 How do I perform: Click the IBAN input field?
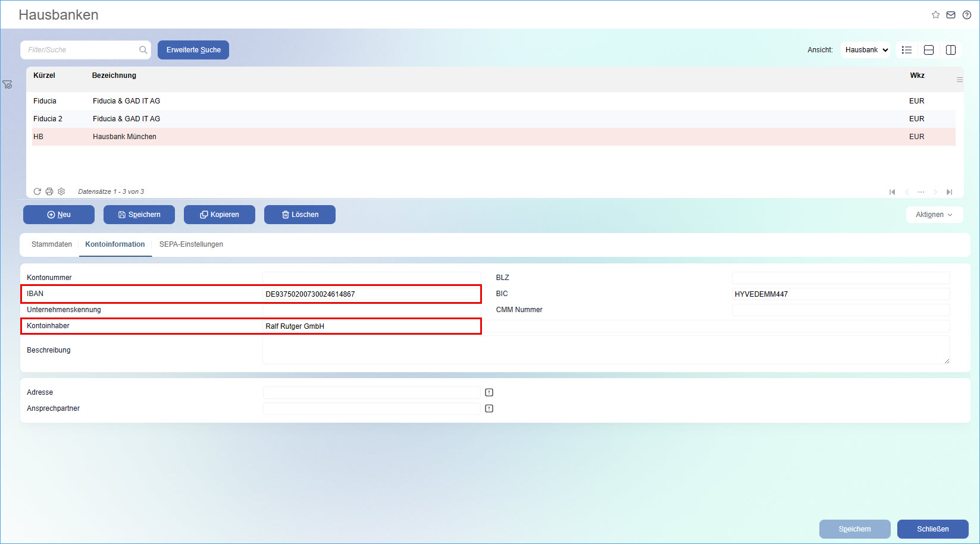(x=372, y=294)
